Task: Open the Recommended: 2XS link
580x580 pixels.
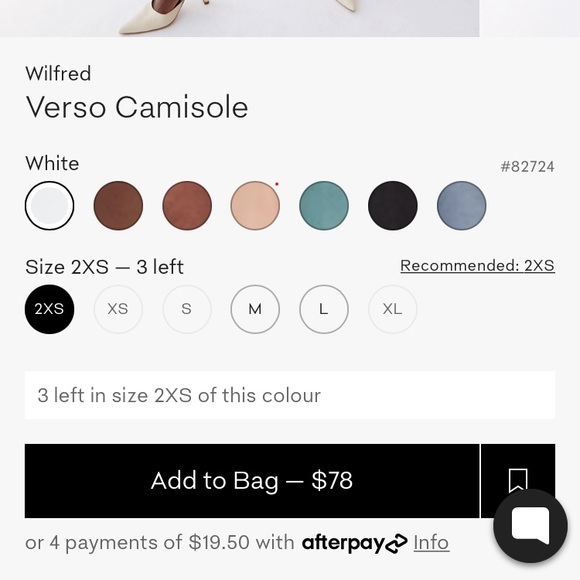Action: [478, 266]
